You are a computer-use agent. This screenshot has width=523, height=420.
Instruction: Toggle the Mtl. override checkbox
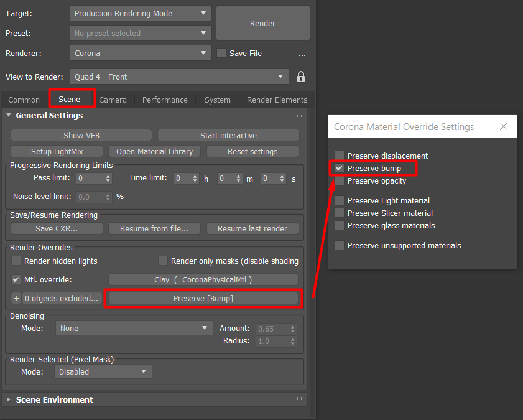16,279
